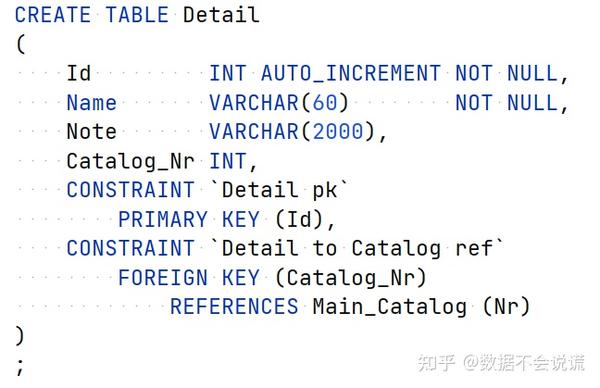Click the PRIMARY keyword
The width and height of the screenshot is (600, 388).
pyautogui.click(x=163, y=219)
